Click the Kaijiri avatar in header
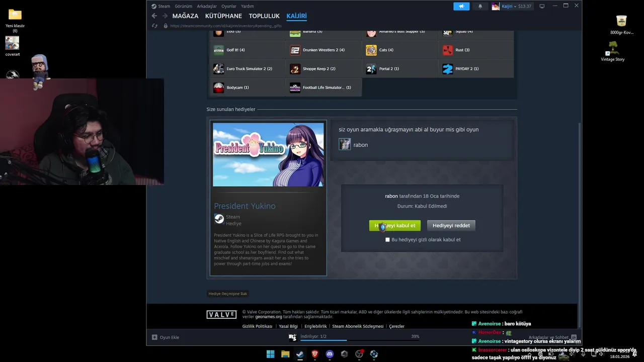 pos(496,6)
